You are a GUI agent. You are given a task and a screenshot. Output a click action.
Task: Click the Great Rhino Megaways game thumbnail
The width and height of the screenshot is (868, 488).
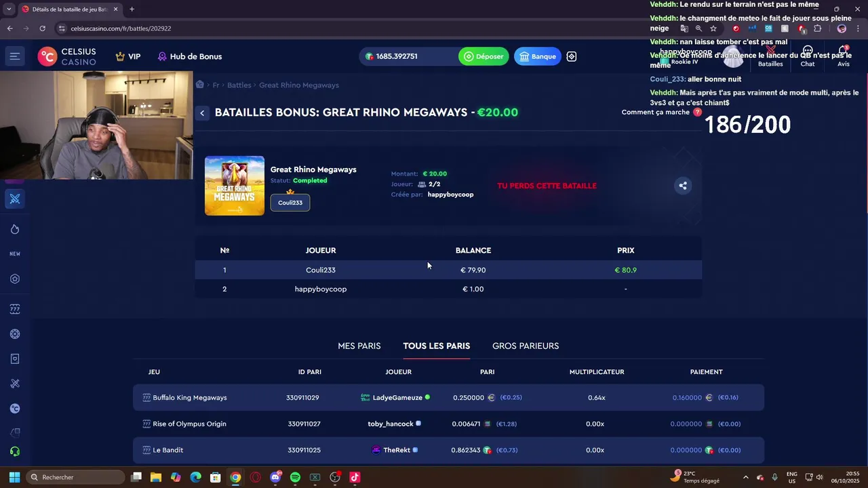coord(235,186)
